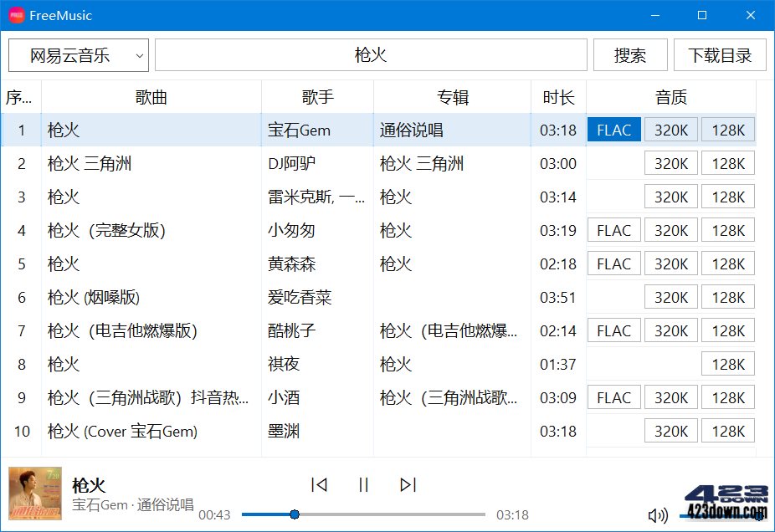Skip to the next track
775x532 pixels.
tap(408, 484)
